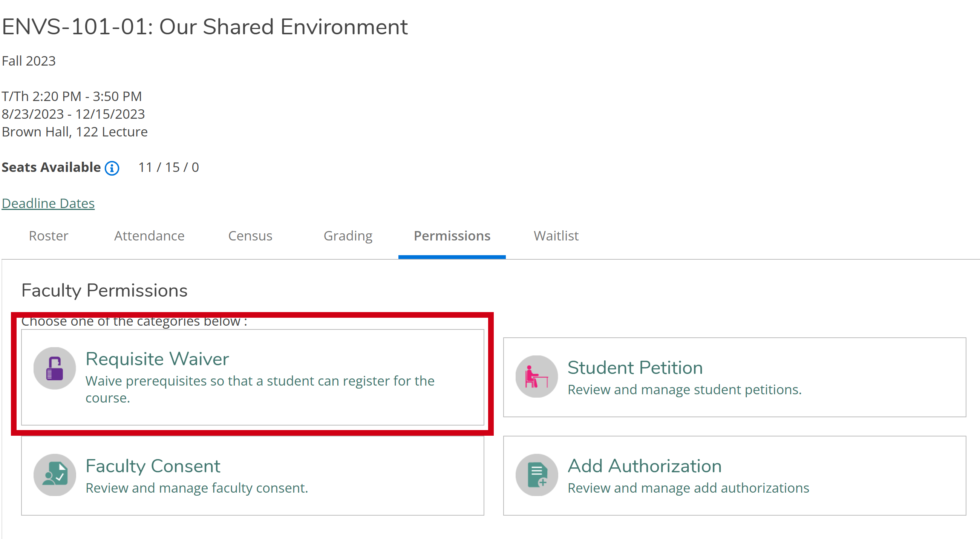View the Waitlist tab

point(556,236)
